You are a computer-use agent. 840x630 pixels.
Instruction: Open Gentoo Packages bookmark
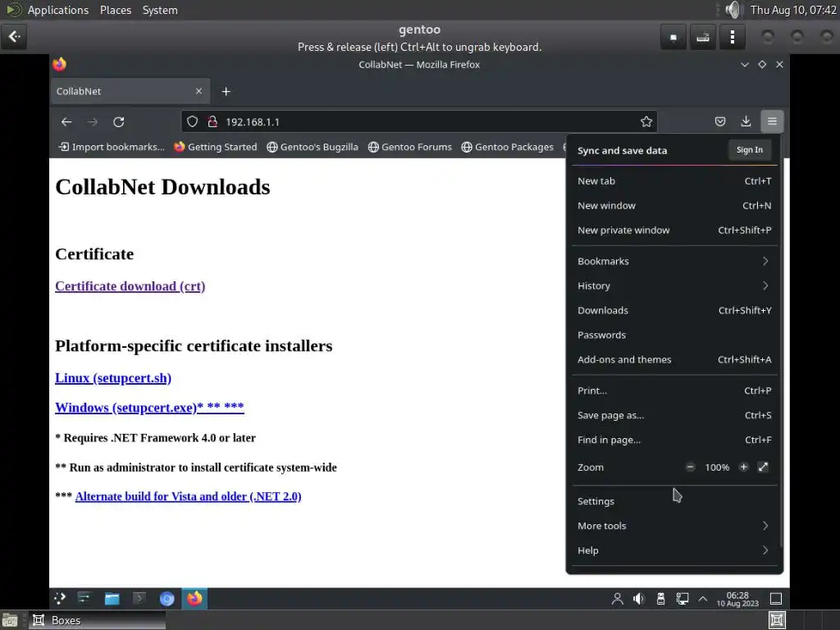point(507,147)
